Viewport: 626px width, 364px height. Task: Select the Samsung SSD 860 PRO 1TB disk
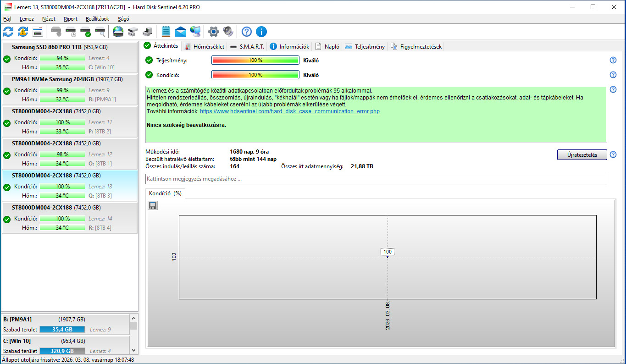pyautogui.click(x=69, y=57)
